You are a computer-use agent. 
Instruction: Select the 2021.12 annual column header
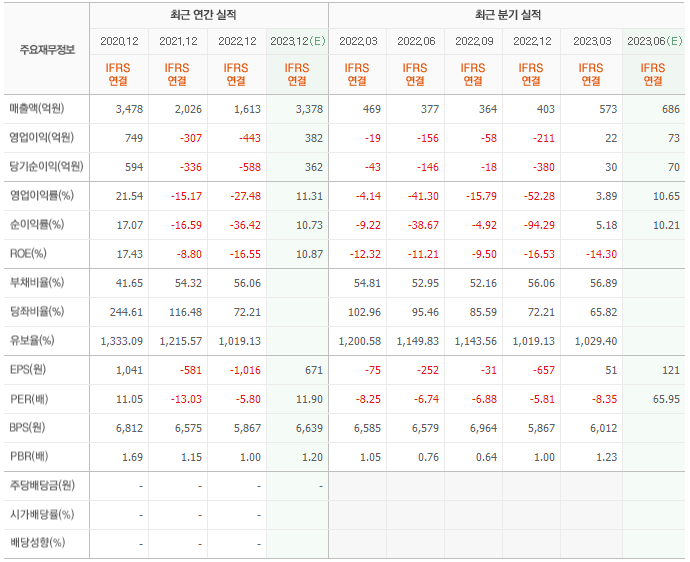(x=178, y=41)
